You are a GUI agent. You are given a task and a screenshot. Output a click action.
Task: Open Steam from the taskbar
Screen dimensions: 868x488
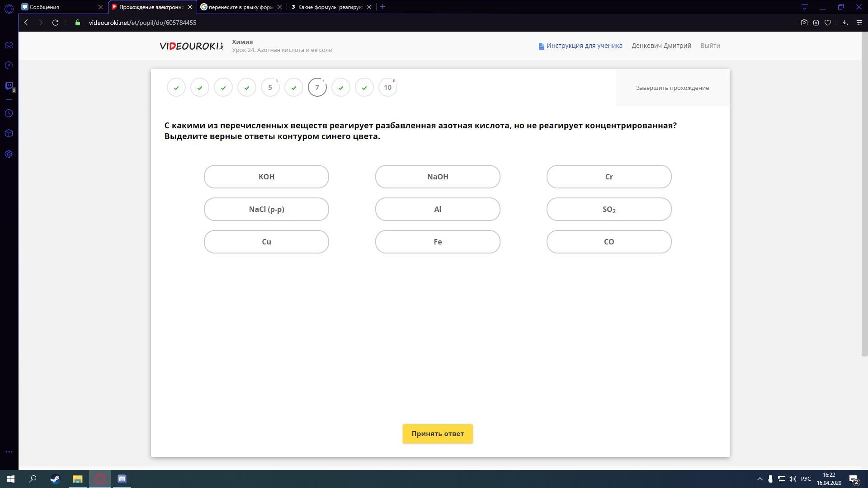point(55,479)
